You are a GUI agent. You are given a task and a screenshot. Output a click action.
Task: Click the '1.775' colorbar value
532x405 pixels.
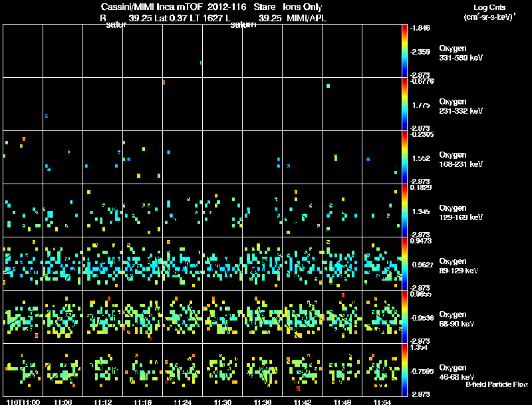click(421, 105)
